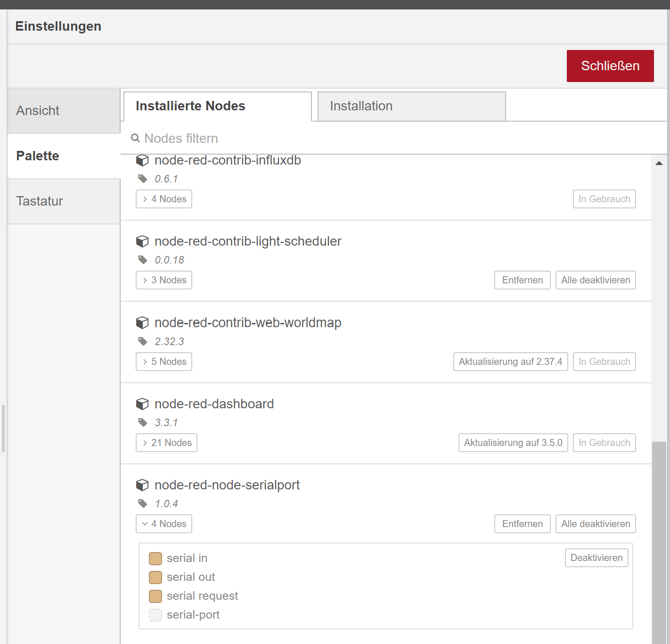The image size is (670, 644).
Task: Select the Palette settings section
Action: [64, 156]
